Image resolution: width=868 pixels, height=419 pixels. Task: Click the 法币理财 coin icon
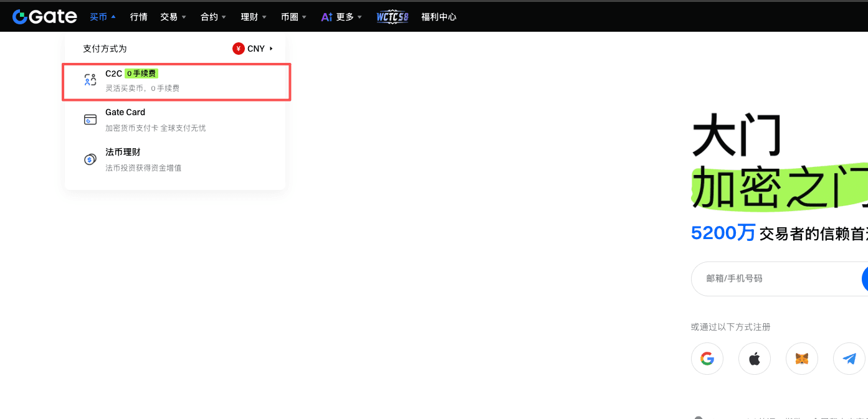[x=90, y=159]
